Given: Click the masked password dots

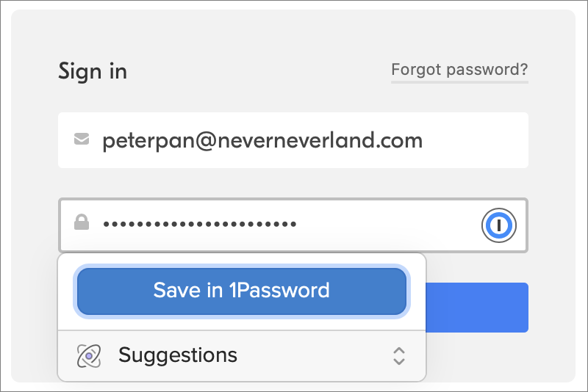Looking at the screenshot, I should (x=199, y=224).
